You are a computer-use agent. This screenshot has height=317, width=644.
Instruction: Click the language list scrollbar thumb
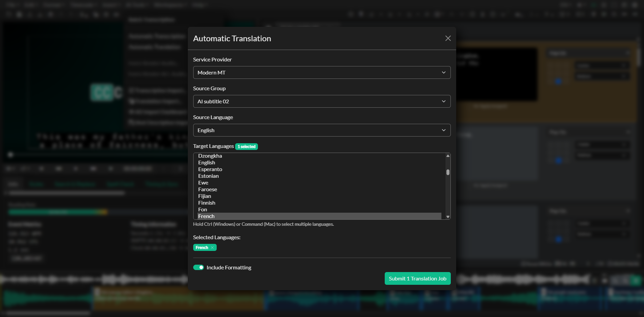[447, 172]
